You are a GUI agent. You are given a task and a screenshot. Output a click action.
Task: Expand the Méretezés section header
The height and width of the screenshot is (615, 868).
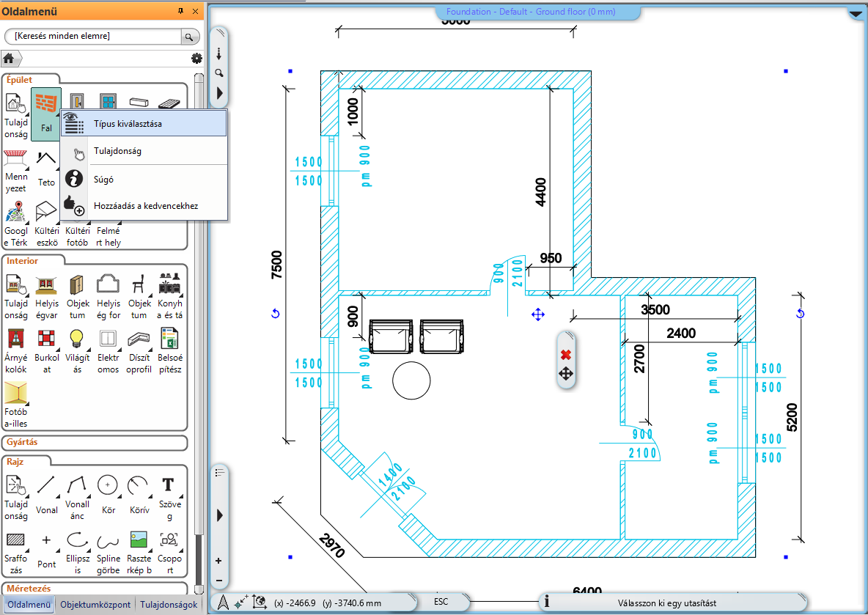click(26, 588)
